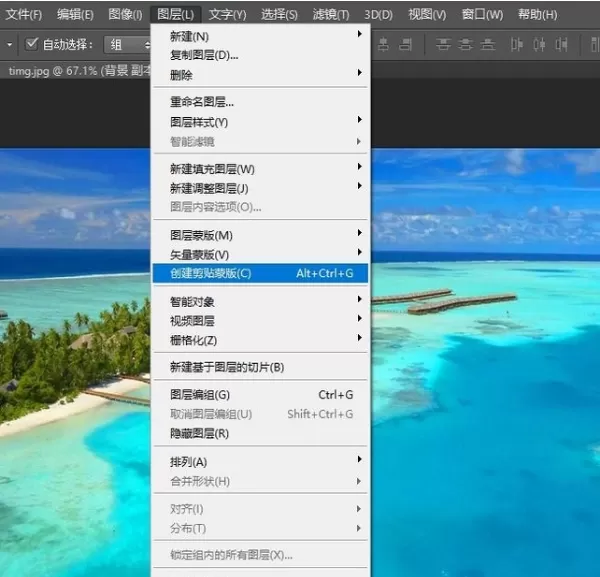600x577 pixels.
Task: Open the 滤镜(T) menu
Action: pos(331,15)
